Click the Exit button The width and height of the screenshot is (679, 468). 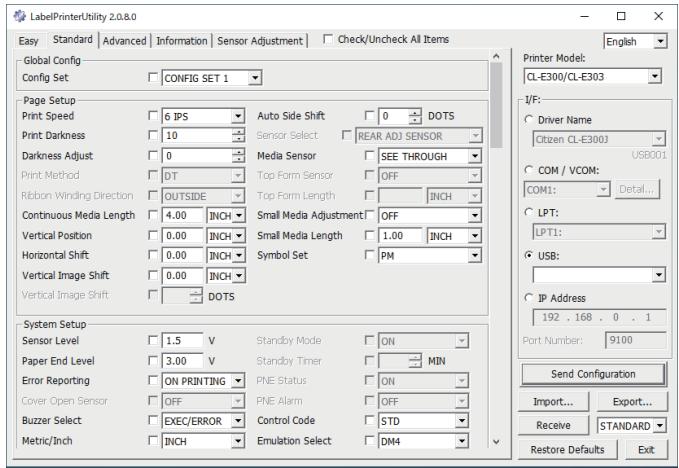646,450
